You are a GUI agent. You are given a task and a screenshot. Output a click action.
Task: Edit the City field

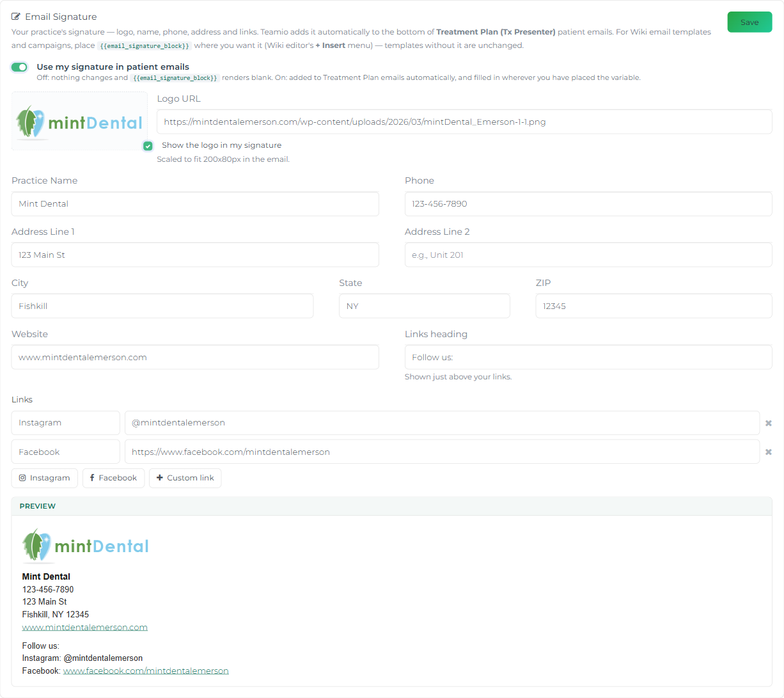[162, 306]
